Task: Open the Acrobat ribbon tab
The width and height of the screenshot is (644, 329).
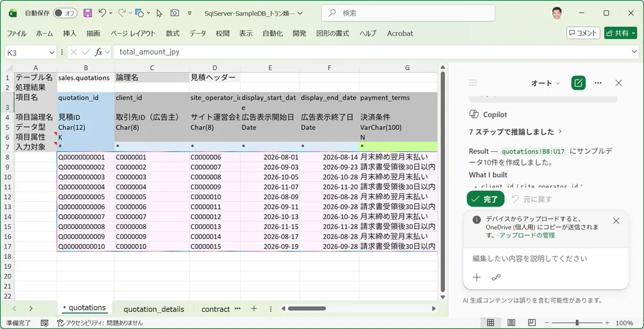Action: 400,33
